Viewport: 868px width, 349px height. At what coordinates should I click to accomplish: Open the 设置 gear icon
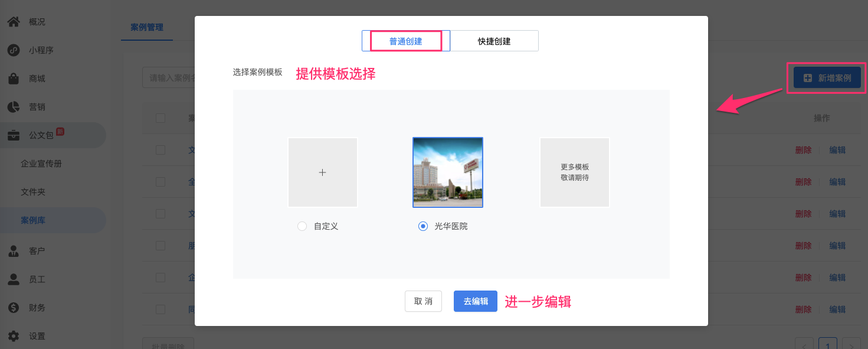pos(14,336)
